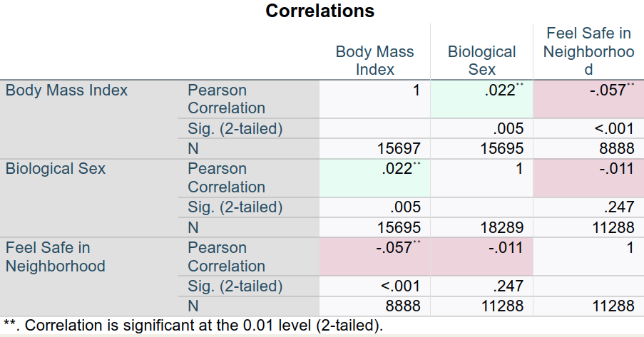Click the N value 15697
This screenshot has width=644, height=337.
pyautogui.click(x=399, y=149)
